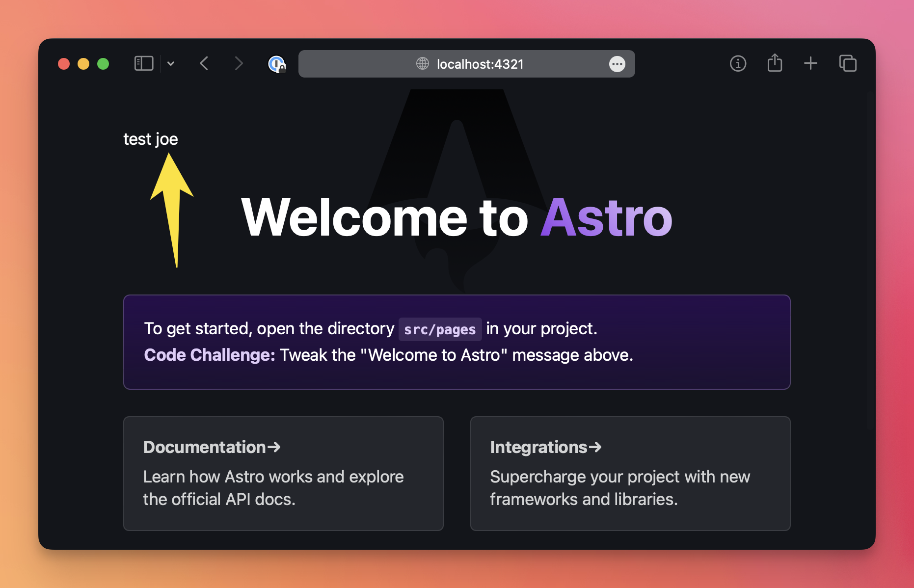Open the Share menu

pos(775,63)
